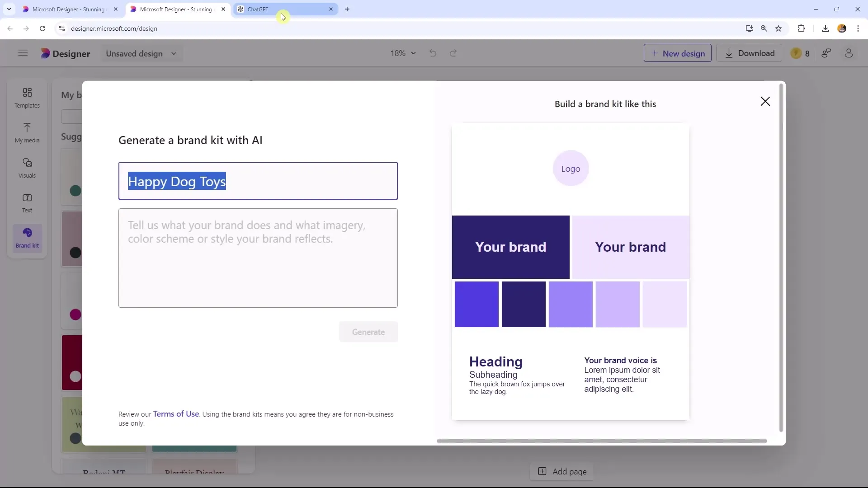Click the Terms of Use link
Viewport: 868px width, 488px height.
pos(175,413)
